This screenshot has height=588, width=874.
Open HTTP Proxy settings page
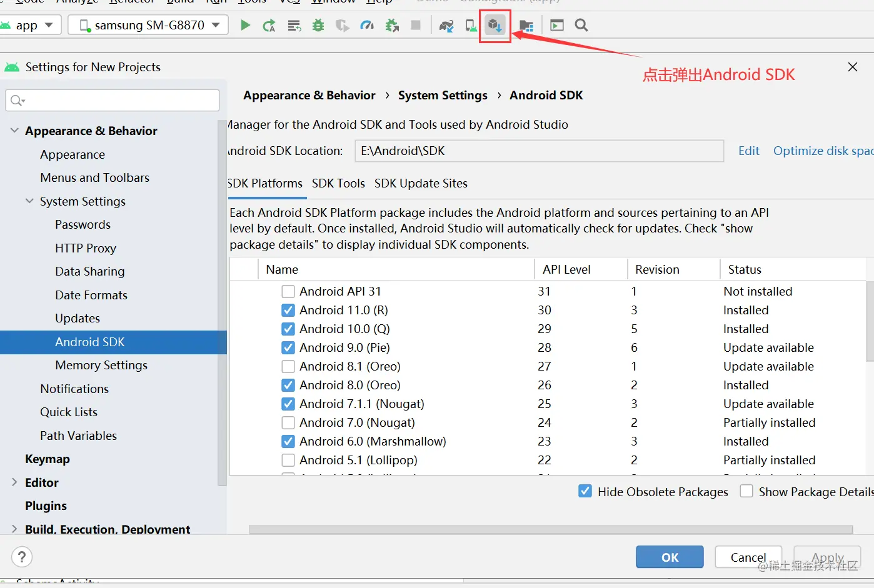[x=86, y=248]
